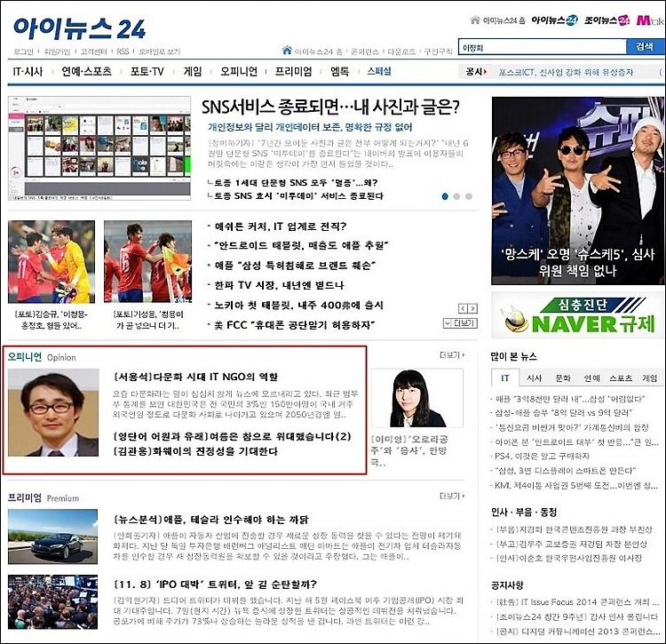Select the second carousel dot
This screenshot has height=644, width=666.
tap(456, 196)
